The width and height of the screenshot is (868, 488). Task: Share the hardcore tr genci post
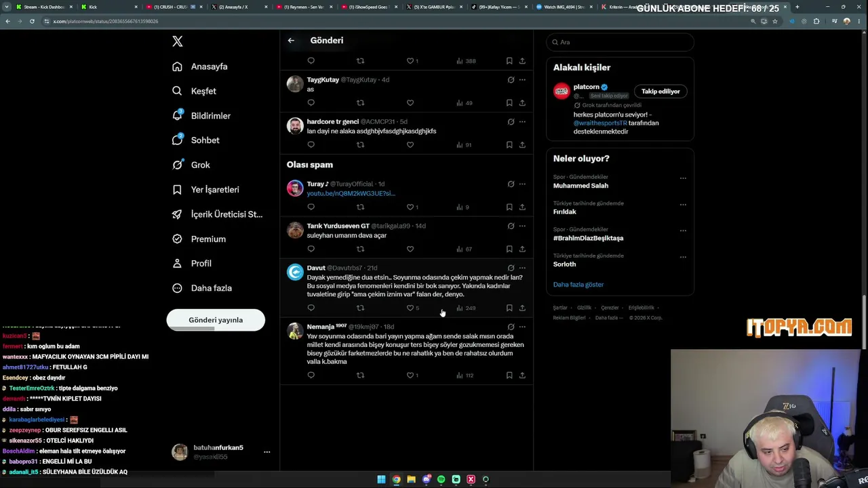522,145
